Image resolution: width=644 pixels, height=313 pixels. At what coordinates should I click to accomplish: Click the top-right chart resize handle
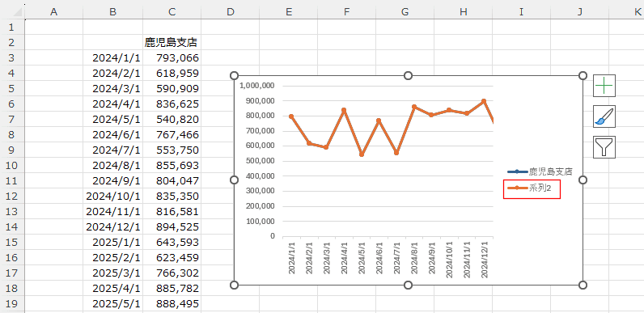(x=583, y=75)
